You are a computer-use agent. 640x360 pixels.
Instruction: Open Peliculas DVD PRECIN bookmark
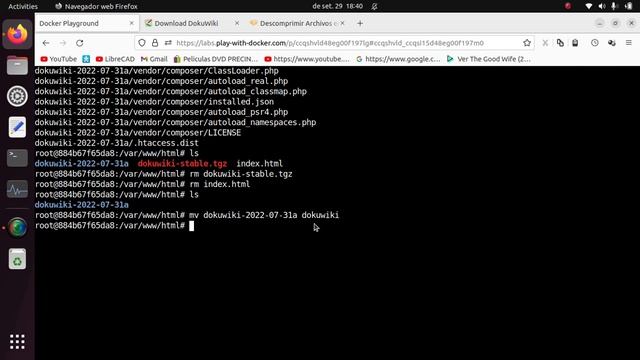click(216, 59)
